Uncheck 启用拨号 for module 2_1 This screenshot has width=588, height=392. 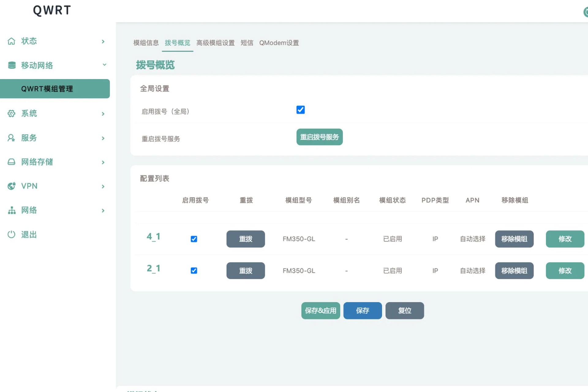(194, 270)
